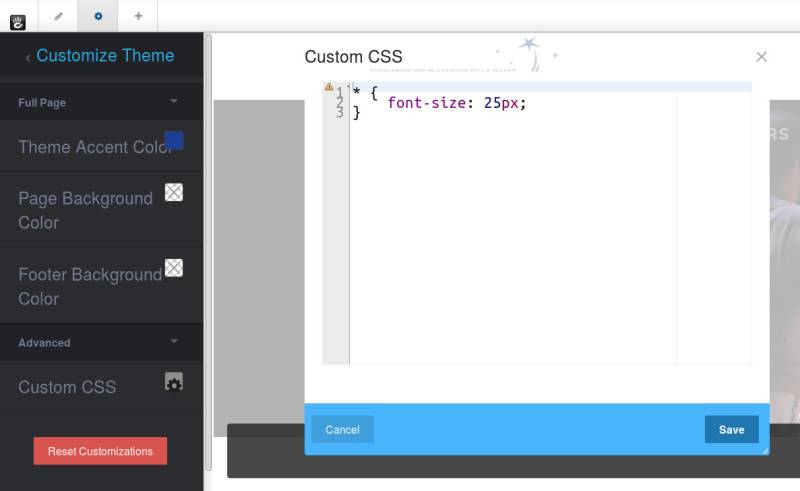Collapse the Full Page section
Viewport: 800px width, 491px height.
pyautogui.click(x=174, y=101)
